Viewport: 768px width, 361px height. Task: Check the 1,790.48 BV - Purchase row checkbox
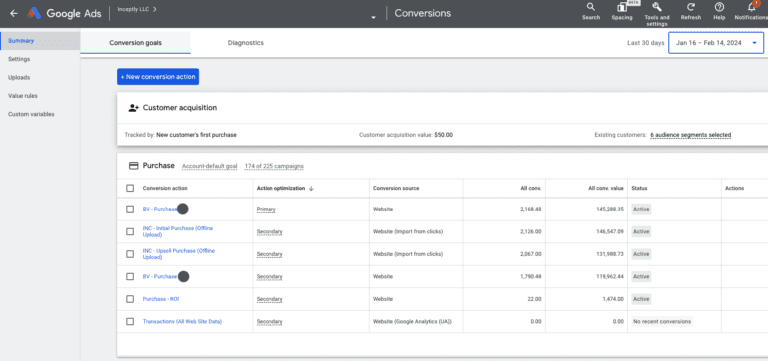point(130,276)
